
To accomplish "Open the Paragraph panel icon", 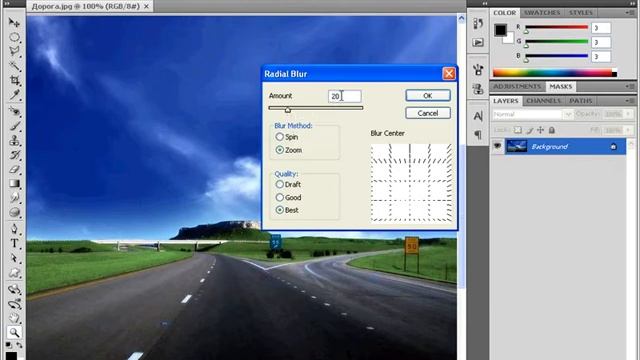I will point(478,134).
